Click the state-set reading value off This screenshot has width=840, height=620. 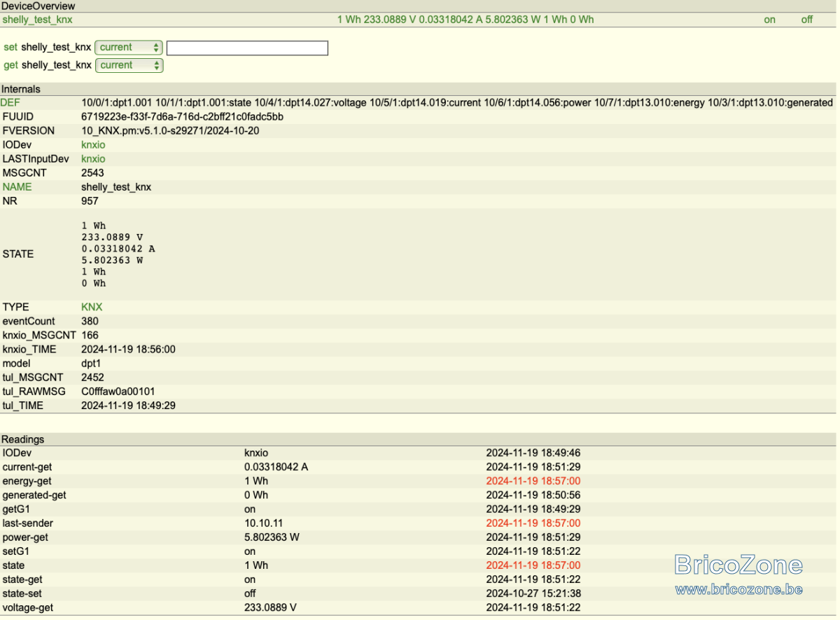(250, 593)
